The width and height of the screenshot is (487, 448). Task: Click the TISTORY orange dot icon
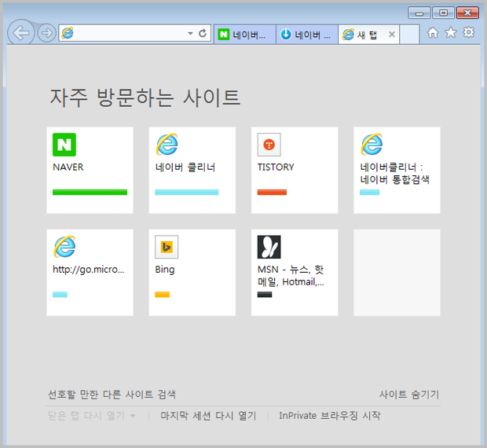click(269, 145)
